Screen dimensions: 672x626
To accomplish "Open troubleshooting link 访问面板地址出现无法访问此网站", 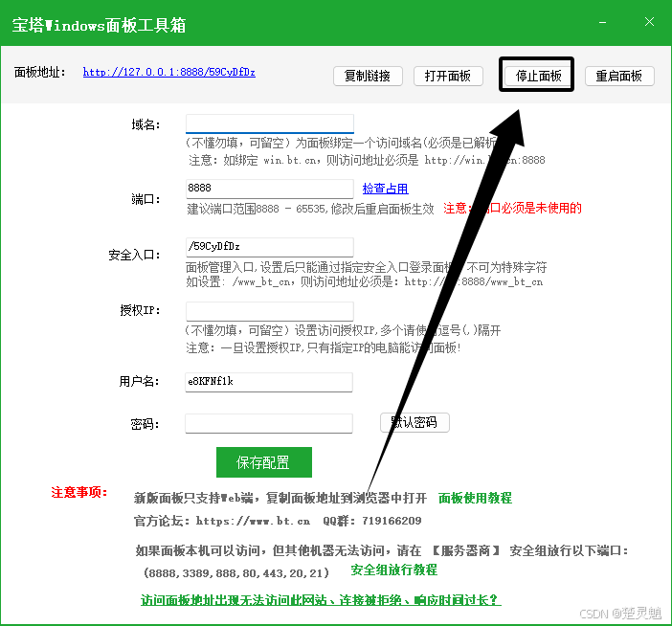I will 321,600.
